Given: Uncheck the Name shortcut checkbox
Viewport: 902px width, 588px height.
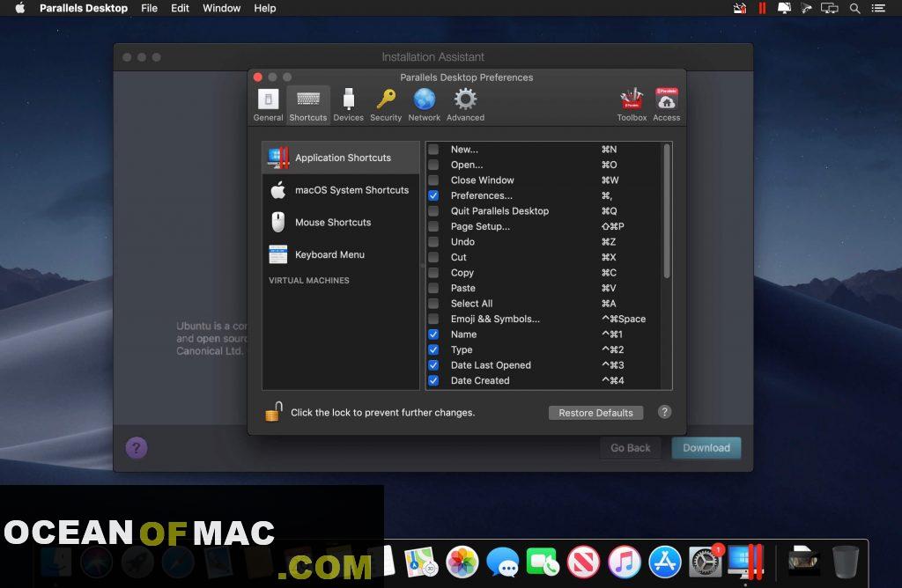Looking at the screenshot, I should (433, 334).
